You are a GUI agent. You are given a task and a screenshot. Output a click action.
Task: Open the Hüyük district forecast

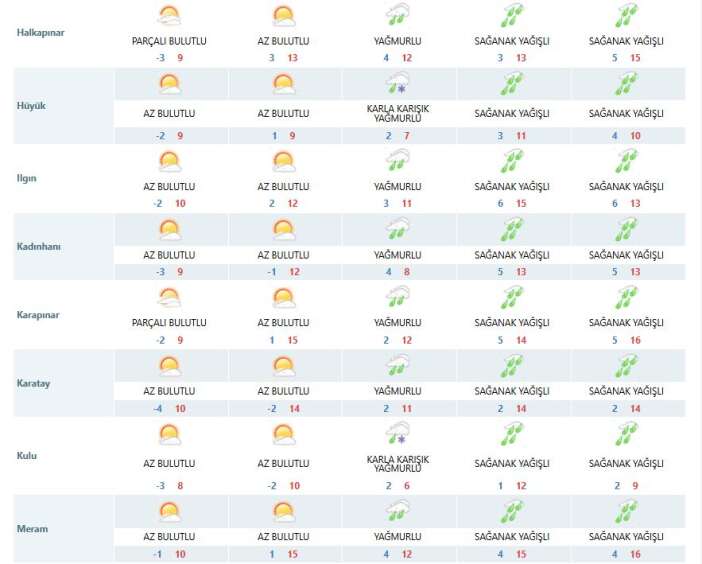[x=32, y=105]
